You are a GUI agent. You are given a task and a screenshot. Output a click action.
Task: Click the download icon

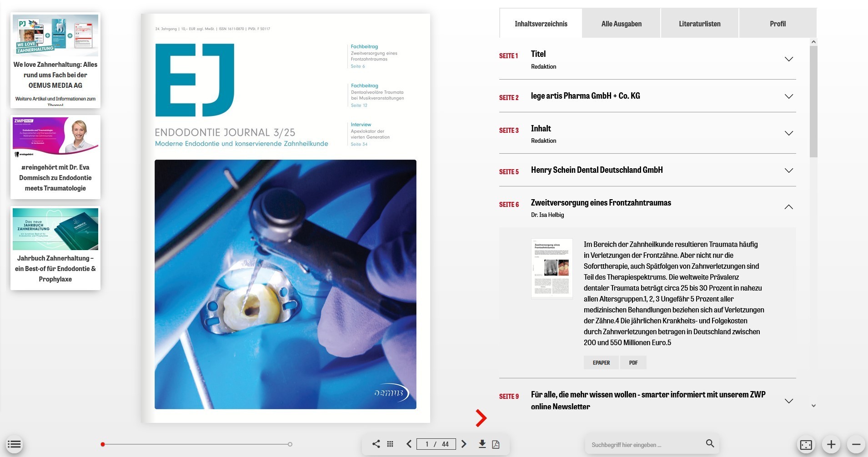482,444
